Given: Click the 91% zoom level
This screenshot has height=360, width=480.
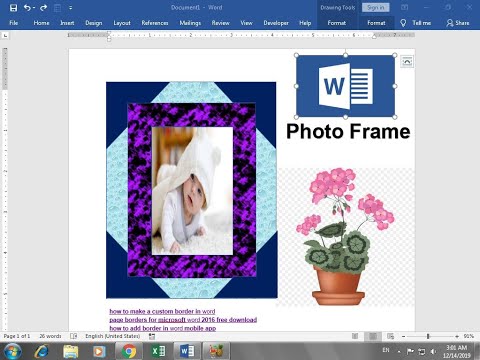Looking at the screenshot, I should pyautogui.click(x=469, y=336).
